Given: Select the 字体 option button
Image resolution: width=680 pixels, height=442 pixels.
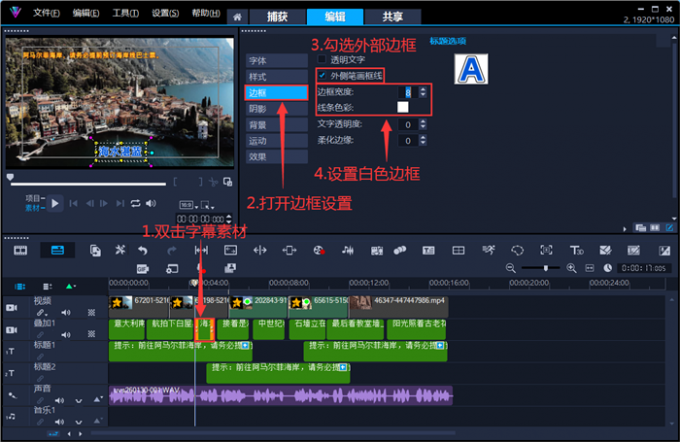Looking at the screenshot, I should (x=258, y=60).
